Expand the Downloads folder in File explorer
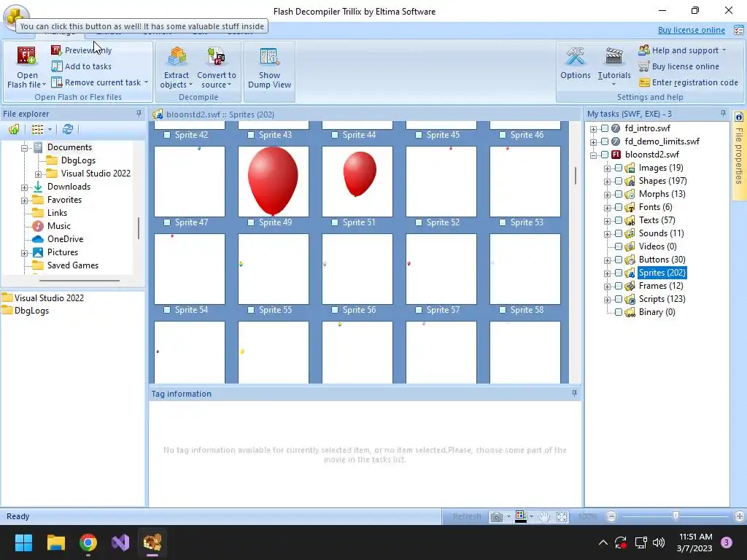The width and height of the screenshot is (747, 560). pos(24,187)
